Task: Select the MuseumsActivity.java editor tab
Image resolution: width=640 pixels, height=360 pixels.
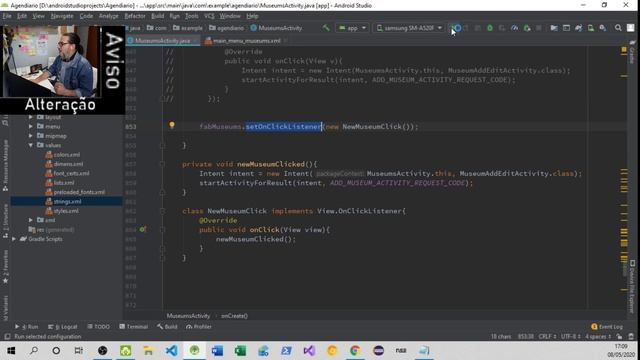Action: point(162,41)
